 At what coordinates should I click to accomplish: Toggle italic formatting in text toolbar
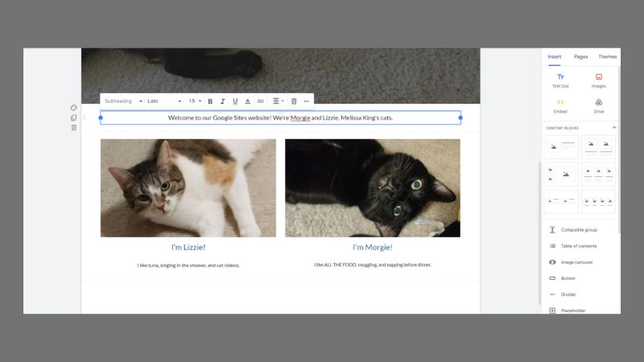tap(223, 101)
